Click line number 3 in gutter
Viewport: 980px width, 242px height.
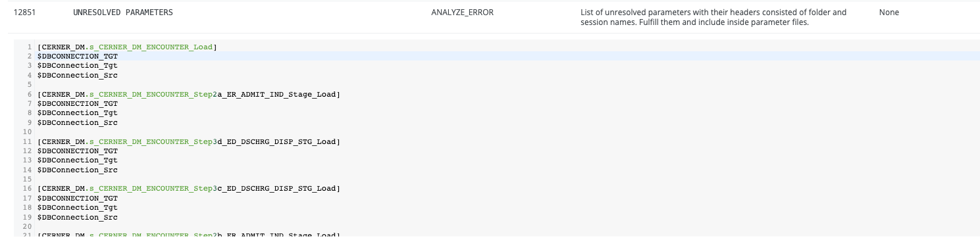(x=30, y=66)
